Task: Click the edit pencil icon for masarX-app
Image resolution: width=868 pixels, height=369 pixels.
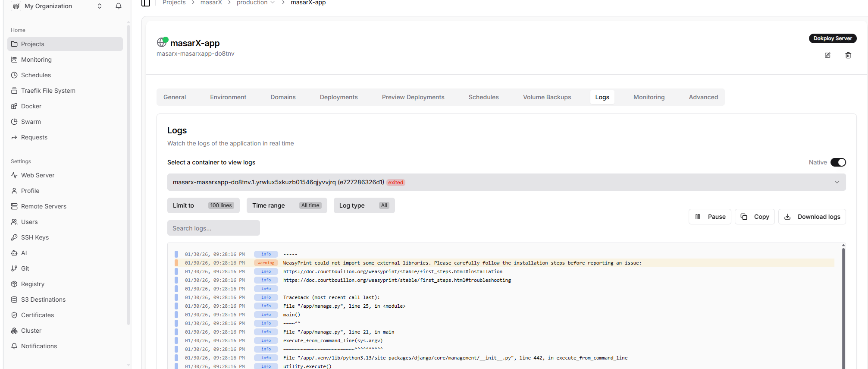Action: (x=827, y=55)
